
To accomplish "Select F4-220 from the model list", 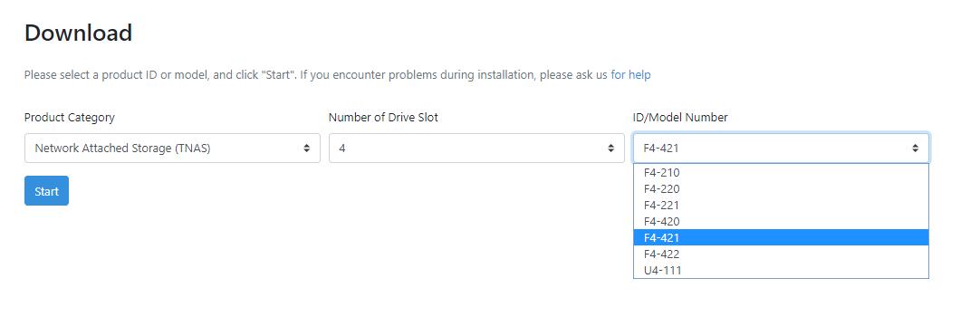I will tap(782, 188).
